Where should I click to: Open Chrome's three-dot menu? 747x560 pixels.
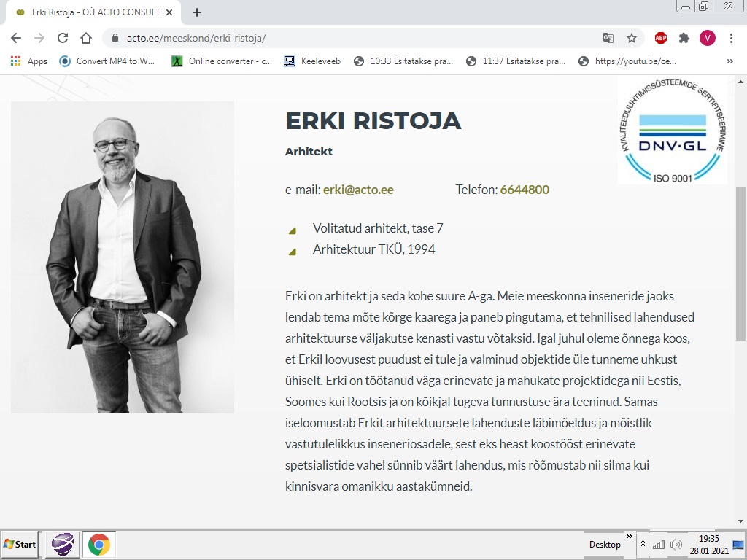click(731, 38)
